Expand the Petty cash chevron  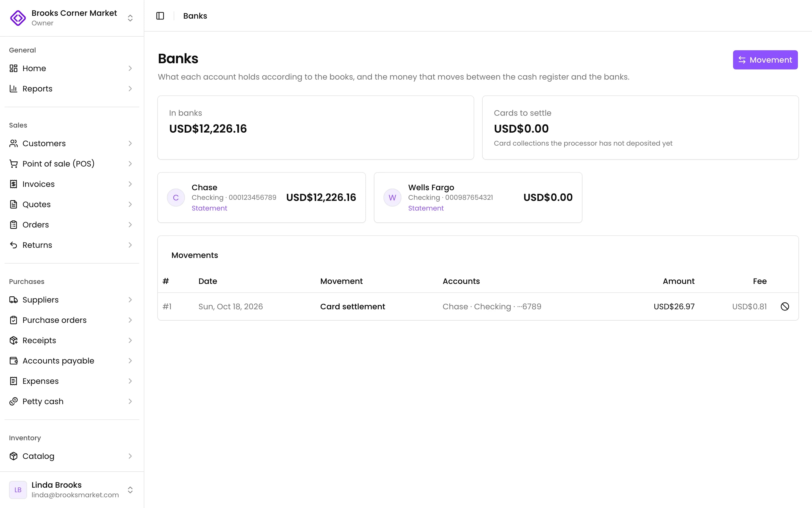pos(130,402)
